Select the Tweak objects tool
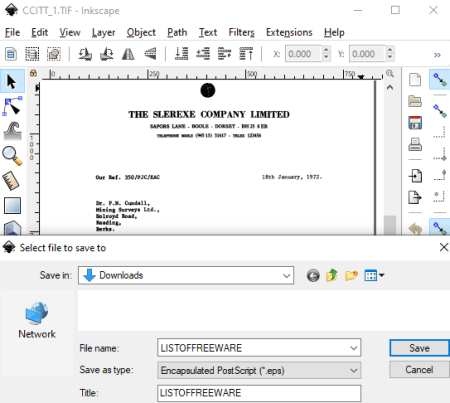Image resolution: width=450 pixels, height=403 pixels. tap(12, 130)
